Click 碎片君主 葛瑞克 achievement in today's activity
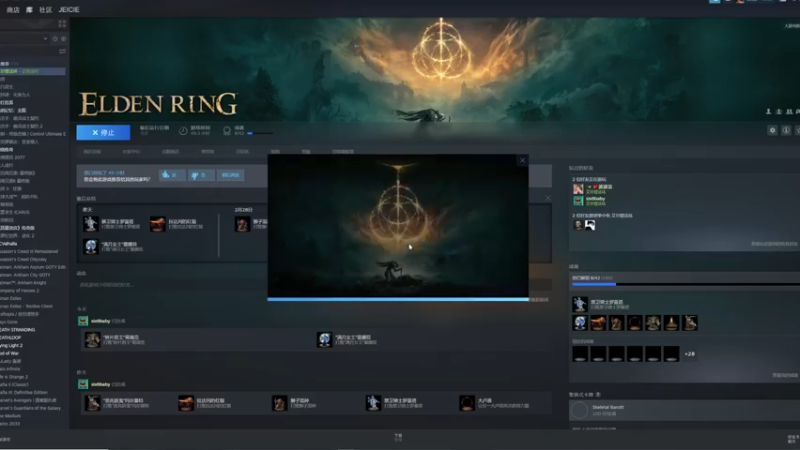The height and width of the screenshot is (450, 800). (x=92, y=339)
